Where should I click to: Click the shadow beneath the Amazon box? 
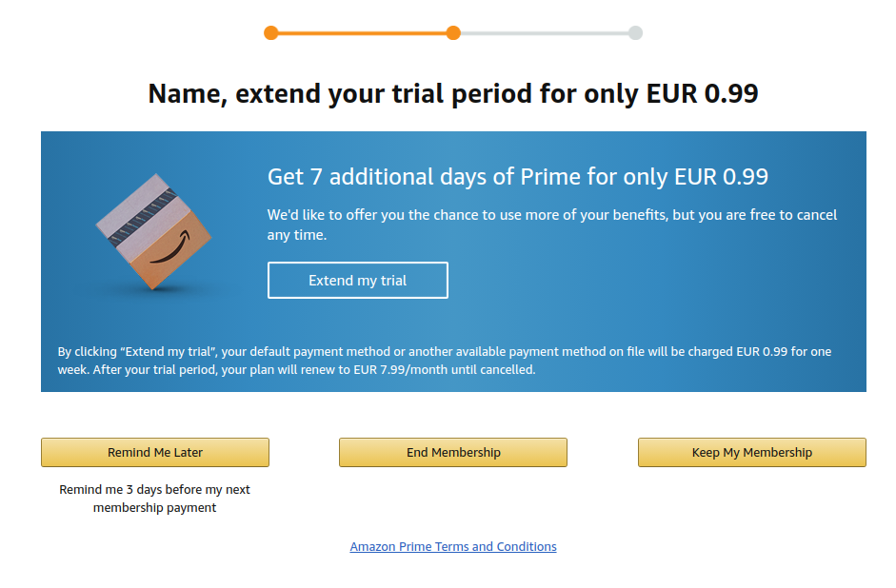(x=155, y=291)
